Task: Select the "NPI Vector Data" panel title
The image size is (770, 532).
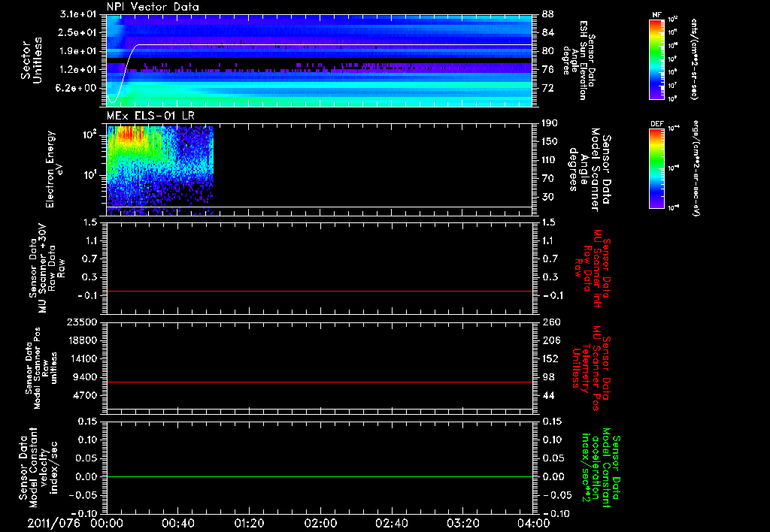Action: [153, 7]
